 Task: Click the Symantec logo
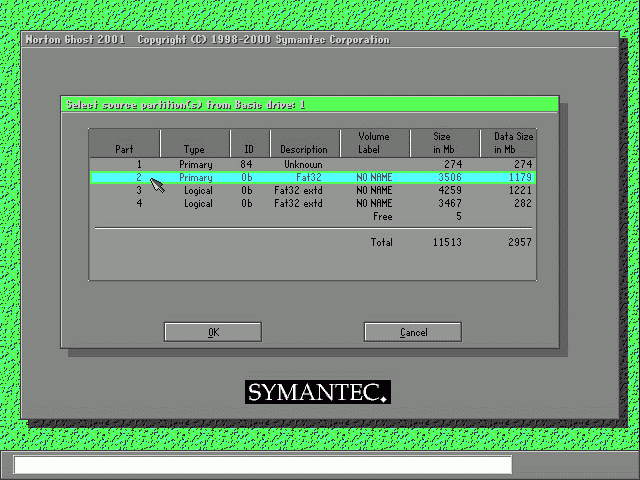pos(318,392)
